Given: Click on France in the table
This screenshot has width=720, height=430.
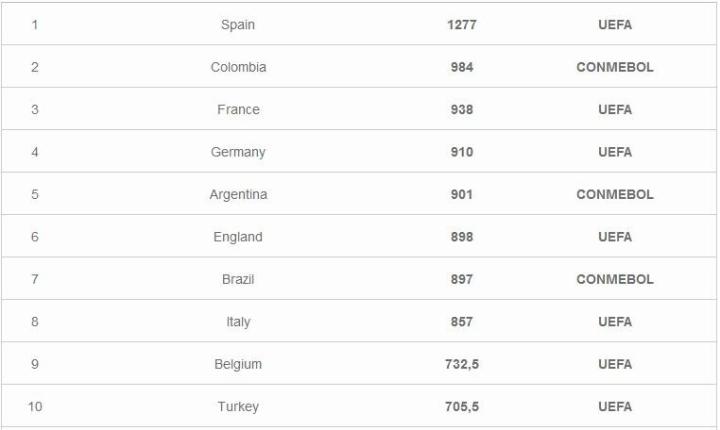Looking at the screenshot, I should [238, 110].
